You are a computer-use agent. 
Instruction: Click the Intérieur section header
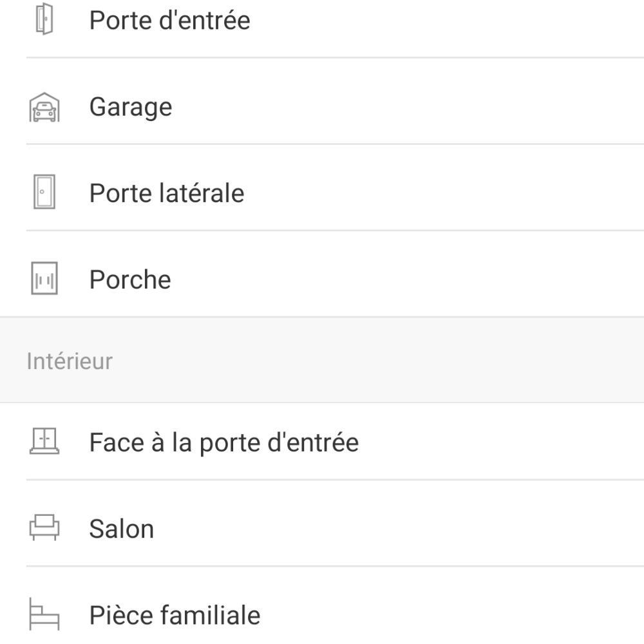click(x=70, y=361)
